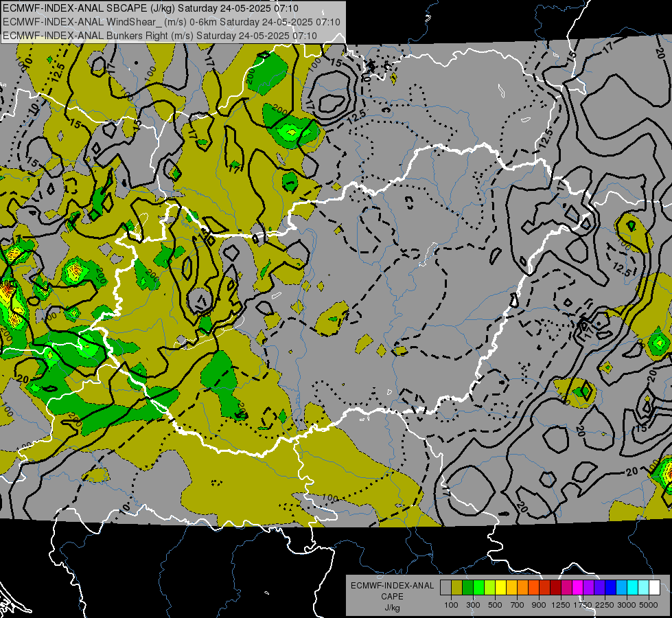Screen dimensions: 672x618
Task: Click the CAPE label in legend
Action: [x=392, y=597]
